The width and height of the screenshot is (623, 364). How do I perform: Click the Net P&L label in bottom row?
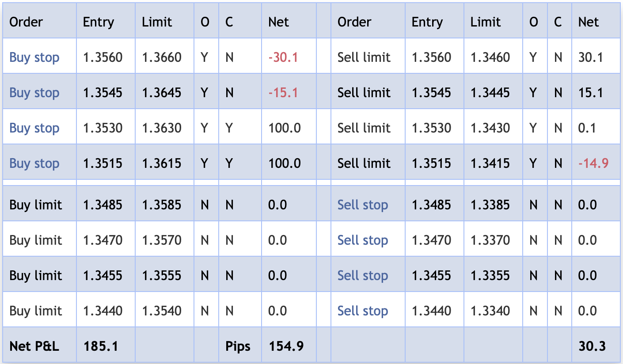(34, 346)
